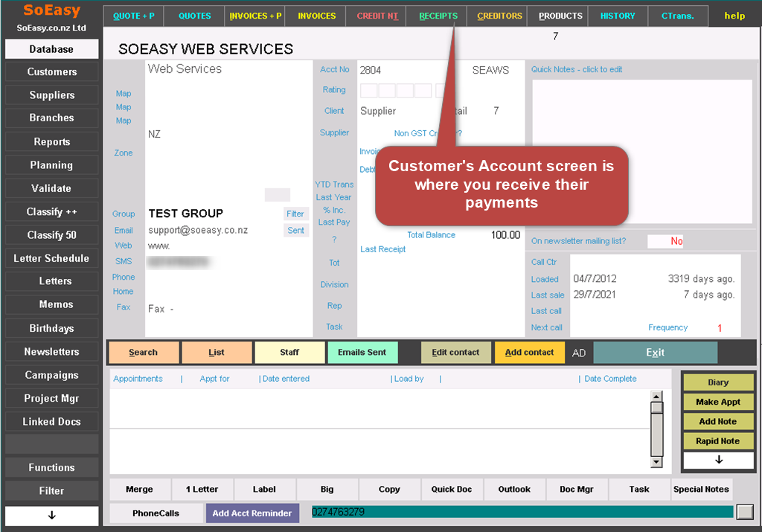Open the RECEIPTS tab
762x532 pixels.
(x=438, y=16)
